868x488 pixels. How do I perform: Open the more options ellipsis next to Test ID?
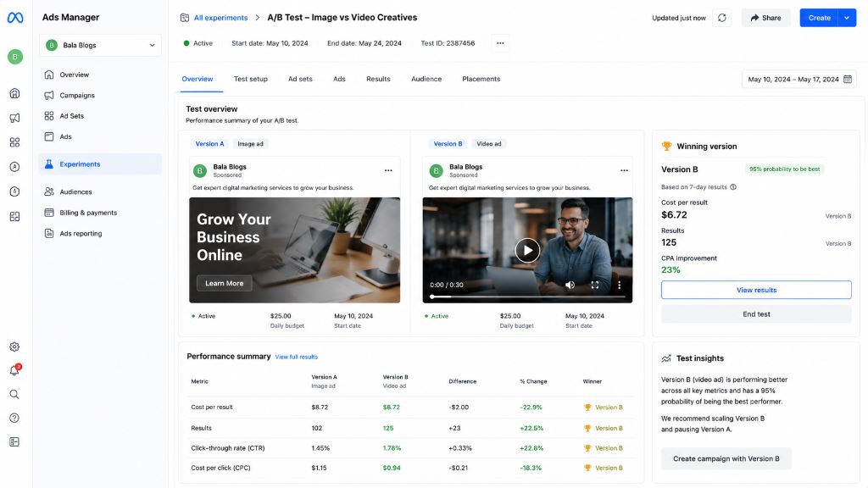coord(500,43)
